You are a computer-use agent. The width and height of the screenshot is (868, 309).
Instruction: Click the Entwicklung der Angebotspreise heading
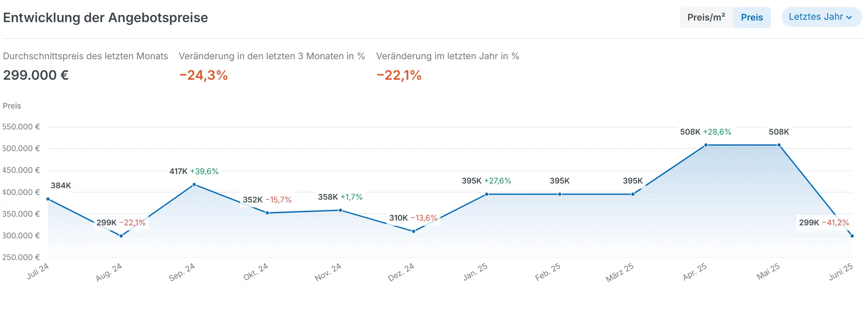(105, 18)
